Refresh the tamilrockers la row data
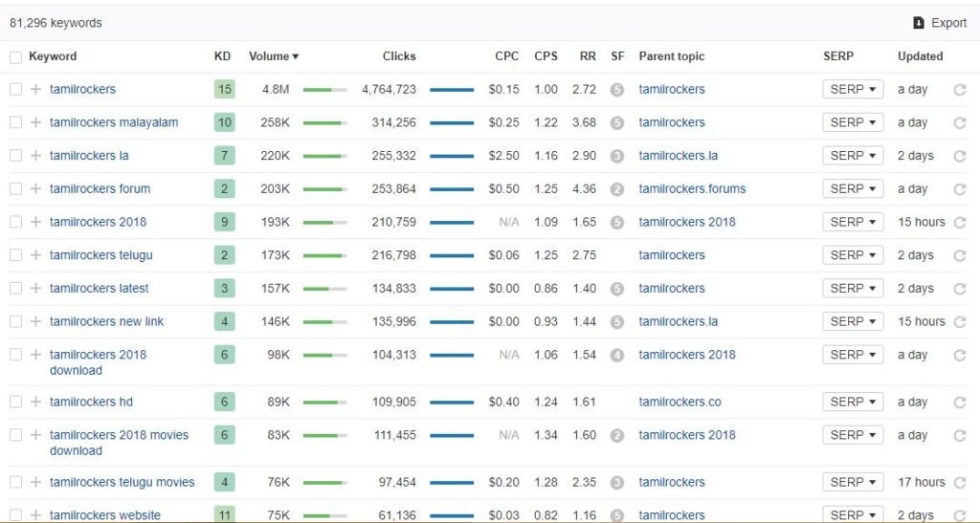 pos(959,156)
